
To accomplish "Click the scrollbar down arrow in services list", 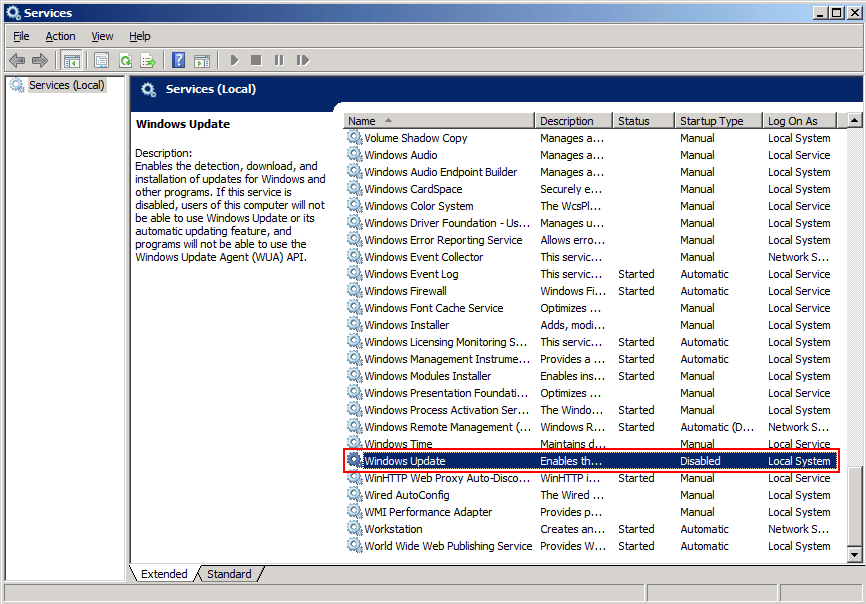I will [854, 554].
